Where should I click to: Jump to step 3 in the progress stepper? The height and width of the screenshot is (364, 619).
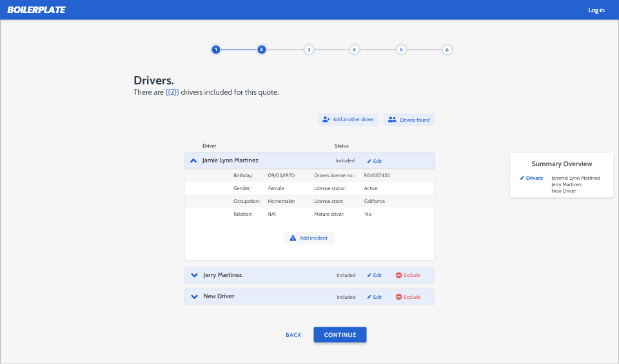pyautogui.click(x=309, y=50)
